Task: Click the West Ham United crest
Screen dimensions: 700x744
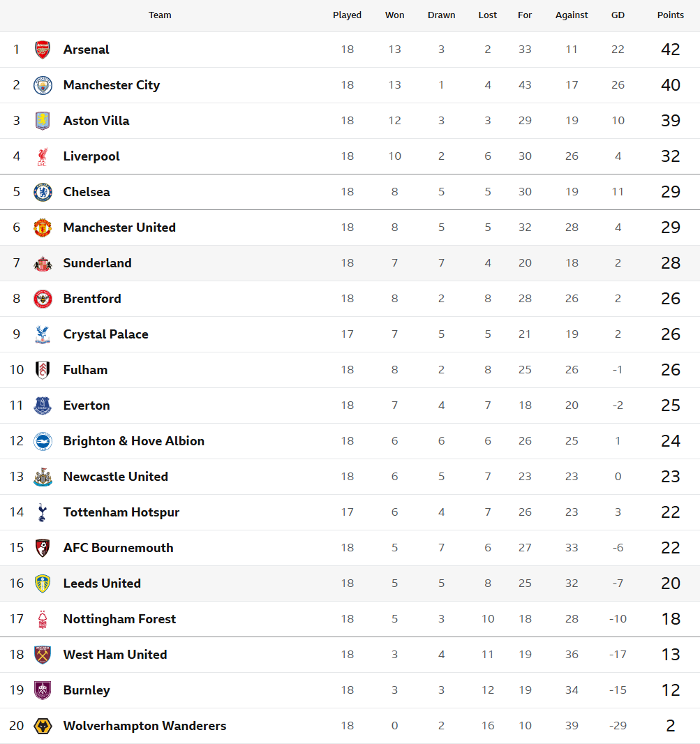Action: pyautogui.click(x=43, y=655)
